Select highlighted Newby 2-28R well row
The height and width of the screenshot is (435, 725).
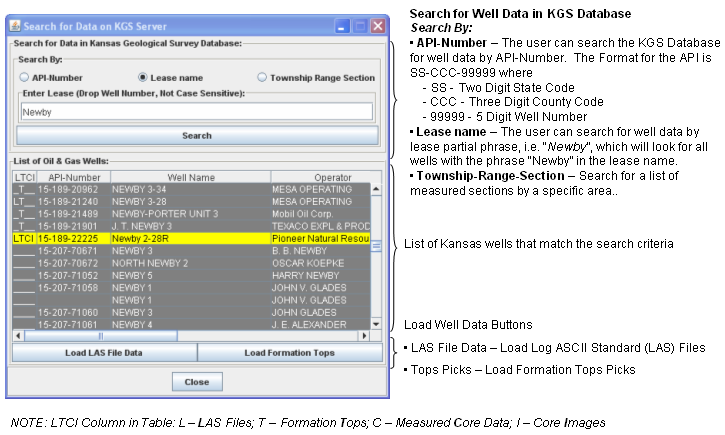point(191,239)
